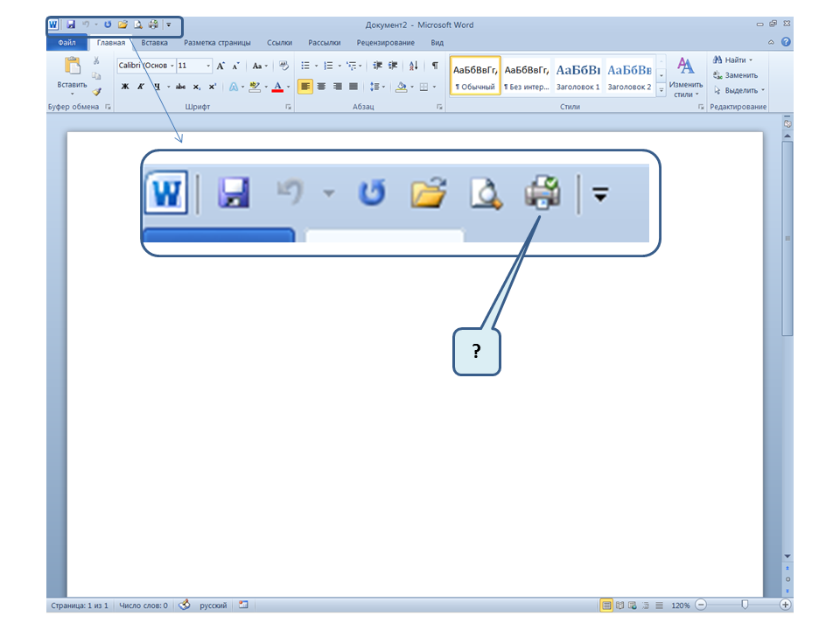
Task: Sort paragraphs with the А-Я sort icon
Action: (413, 66)
